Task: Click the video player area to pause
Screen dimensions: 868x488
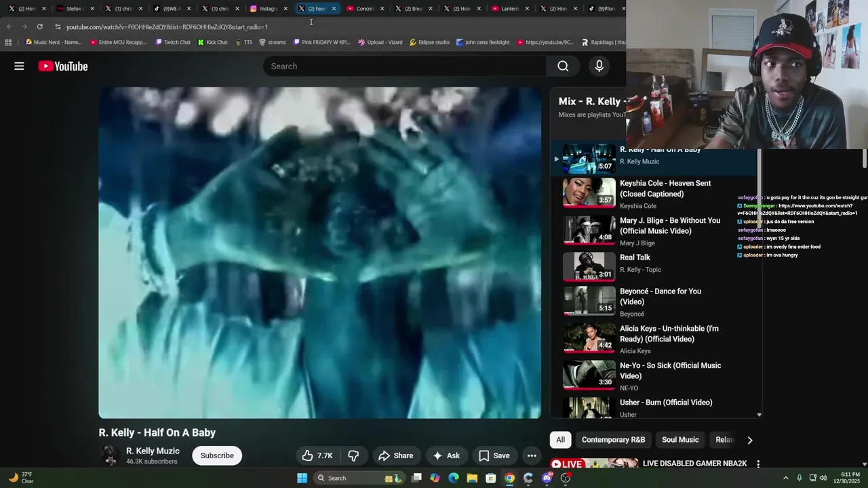Action: 319,252
